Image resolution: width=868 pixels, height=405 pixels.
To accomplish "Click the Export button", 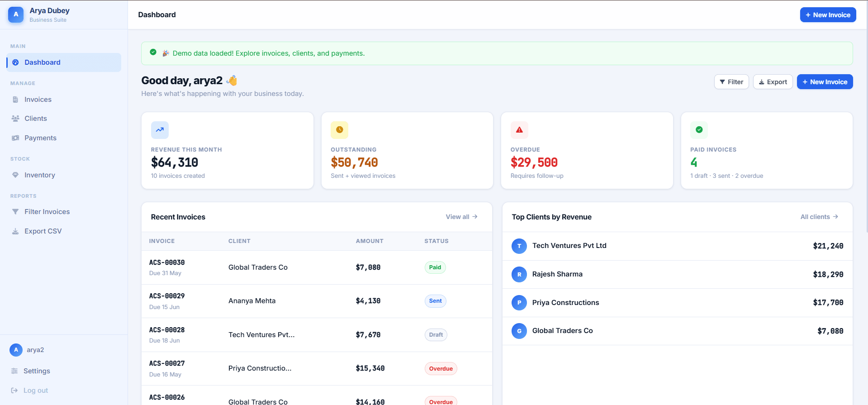I will 773,82.
